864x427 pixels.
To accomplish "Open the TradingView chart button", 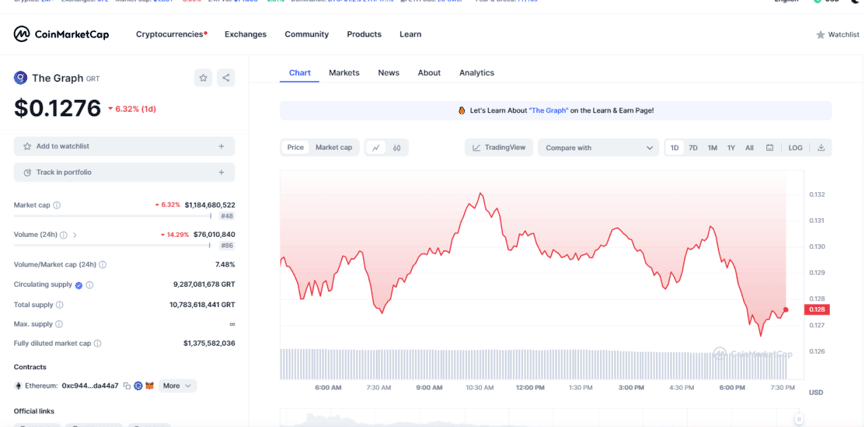I will (x=499, y=148).
